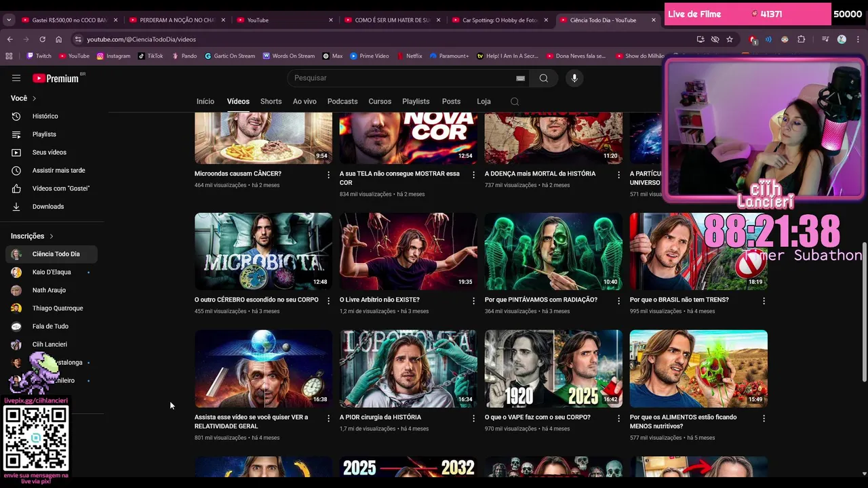Viewport: 868px width, 488px height.
Task: Open the Cursos channel tab
Action: (380, 102)
